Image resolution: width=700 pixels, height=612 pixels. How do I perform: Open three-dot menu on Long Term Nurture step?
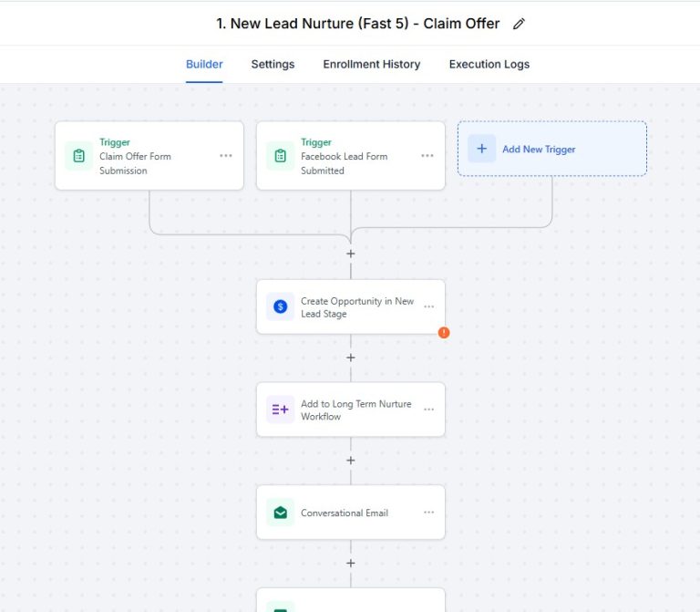(428, 410)
